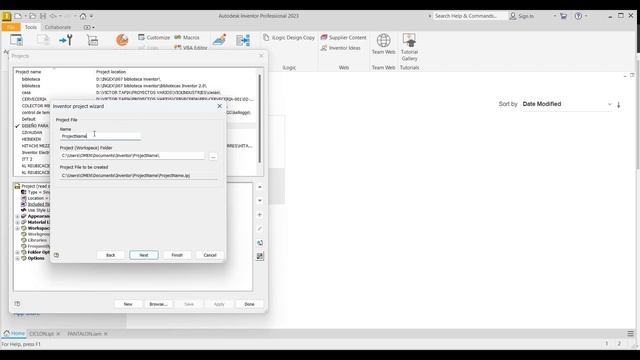Image resolution: width=640 pixels, height=360 pixels.
Task: Switch to the PANTALON.iam document tab
Action: (x=84, y=334)
